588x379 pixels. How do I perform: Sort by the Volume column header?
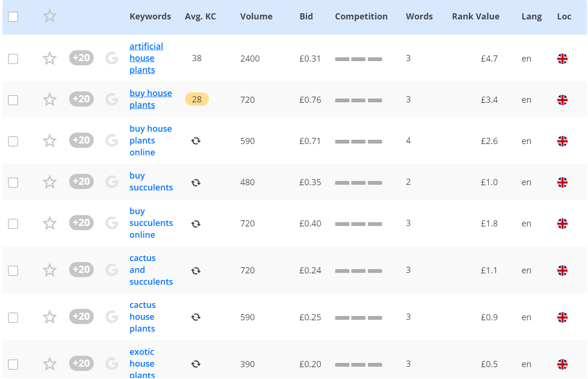coord(256,17)
